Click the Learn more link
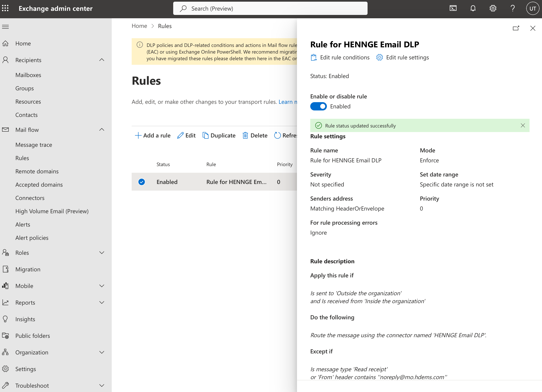This screenshot has height=392, width=542. click(x=288, y=102)
